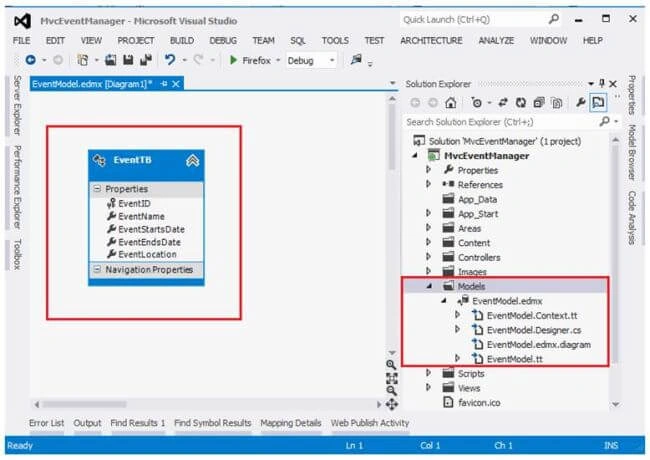Open the FILE menu
This screenshot has height=460, width=650.
coord(22,41)
